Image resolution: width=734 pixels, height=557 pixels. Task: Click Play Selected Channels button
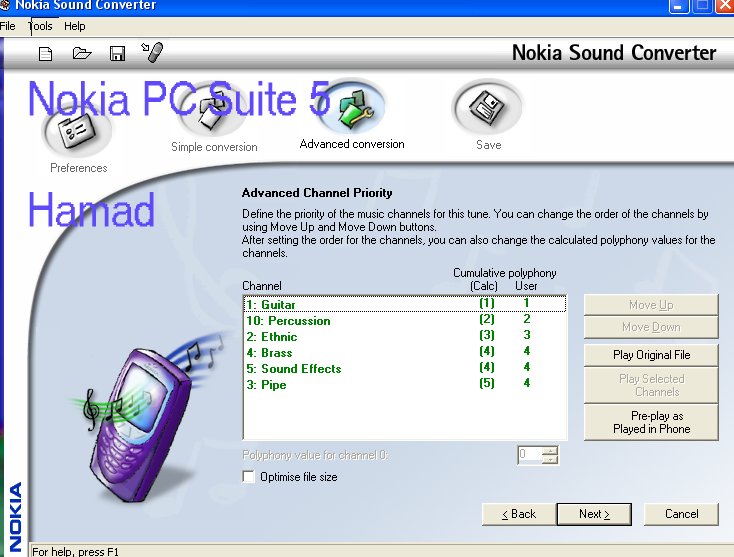651,385
